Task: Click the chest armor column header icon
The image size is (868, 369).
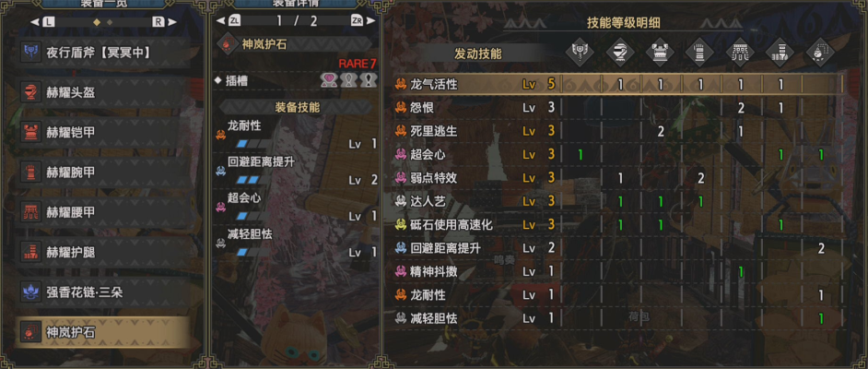Action: tap(660, 54)
